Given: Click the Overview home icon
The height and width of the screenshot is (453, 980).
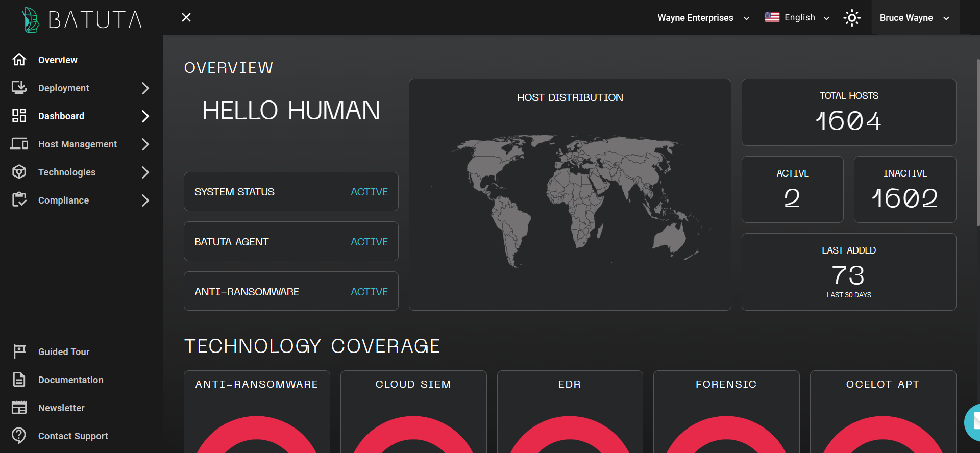Looking at the screenshot, I should tap(19, 60).
